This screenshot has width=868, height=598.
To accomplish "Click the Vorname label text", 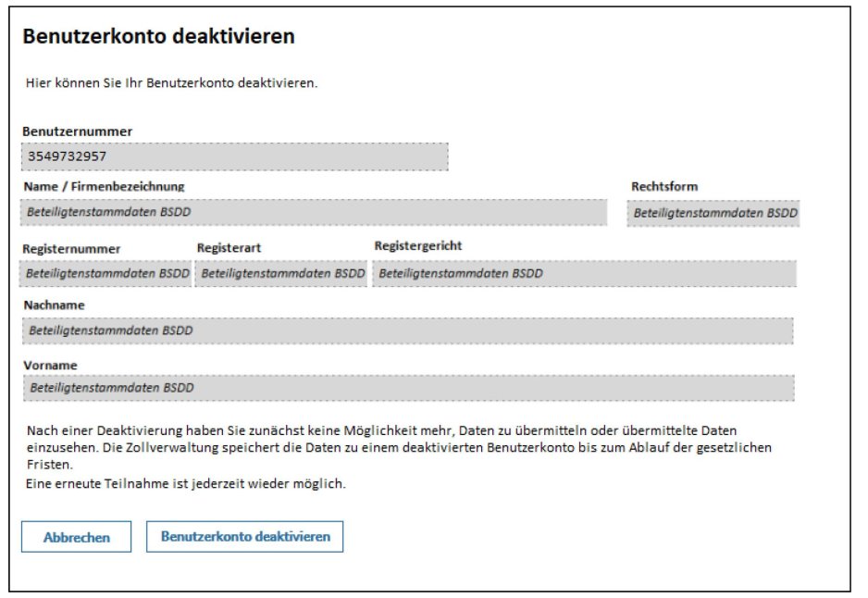I will [x=50, y=366].
